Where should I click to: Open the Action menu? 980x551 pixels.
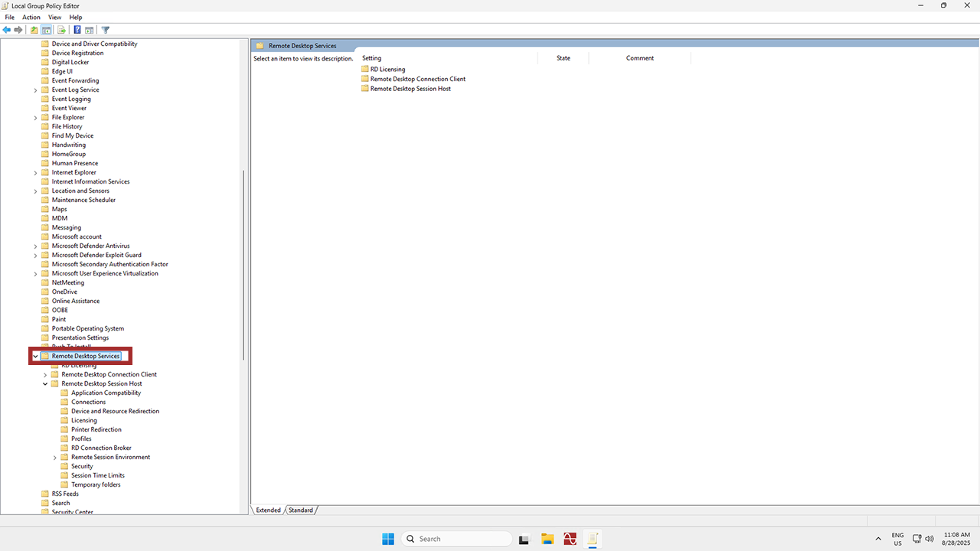31,17
